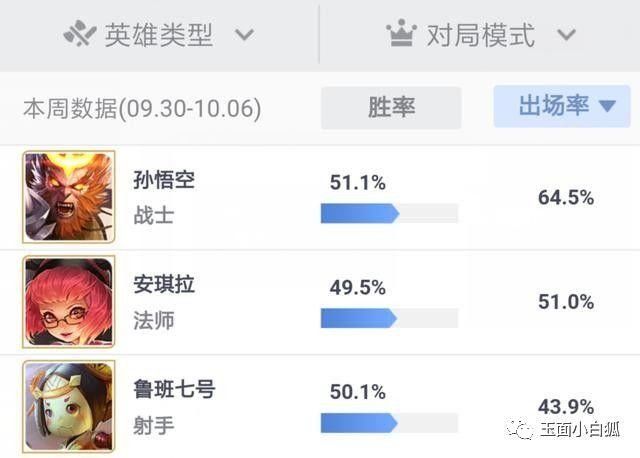Select the 孙悟空 hero name
The image size is (640, 458).
pyautogui.click(x=164, y=180)
